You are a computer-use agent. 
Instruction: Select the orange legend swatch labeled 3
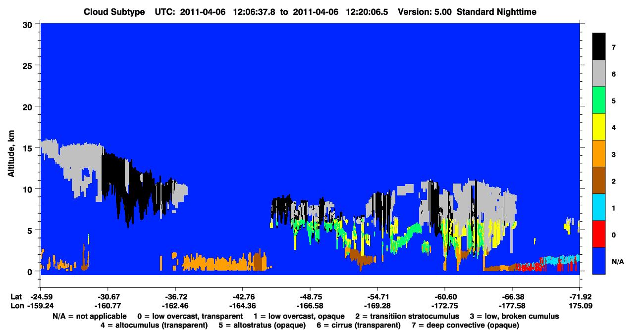599,154
